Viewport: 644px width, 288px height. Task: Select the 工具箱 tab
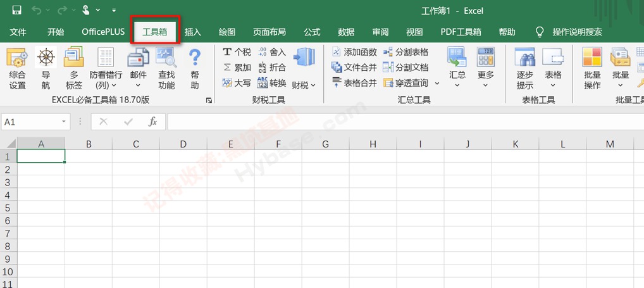coord(155,32)
